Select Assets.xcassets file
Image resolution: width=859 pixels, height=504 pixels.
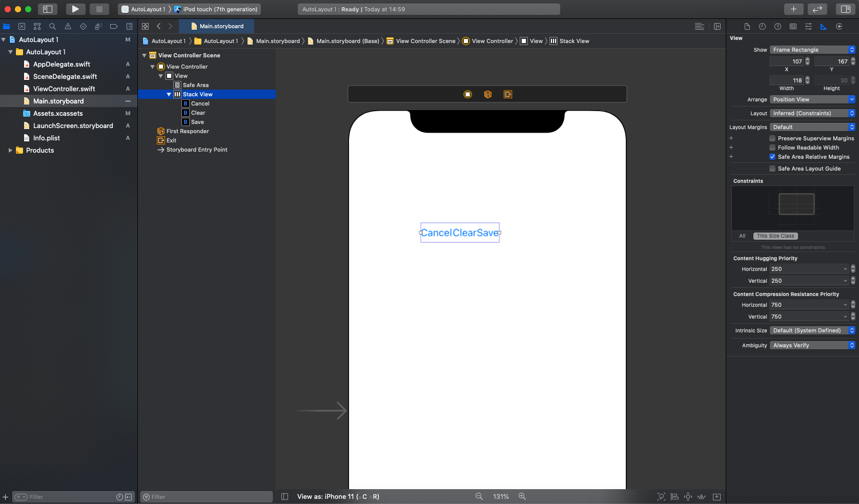58,113
